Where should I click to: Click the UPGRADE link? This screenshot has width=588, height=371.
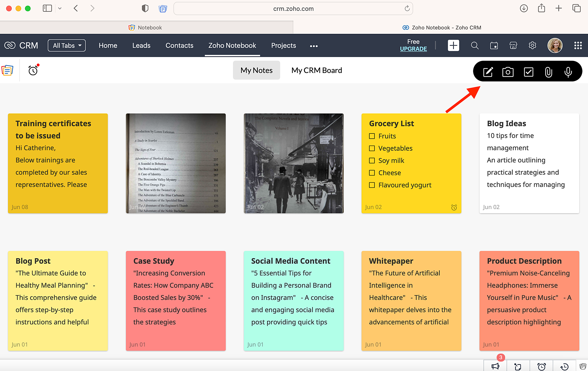pos(413,49)
